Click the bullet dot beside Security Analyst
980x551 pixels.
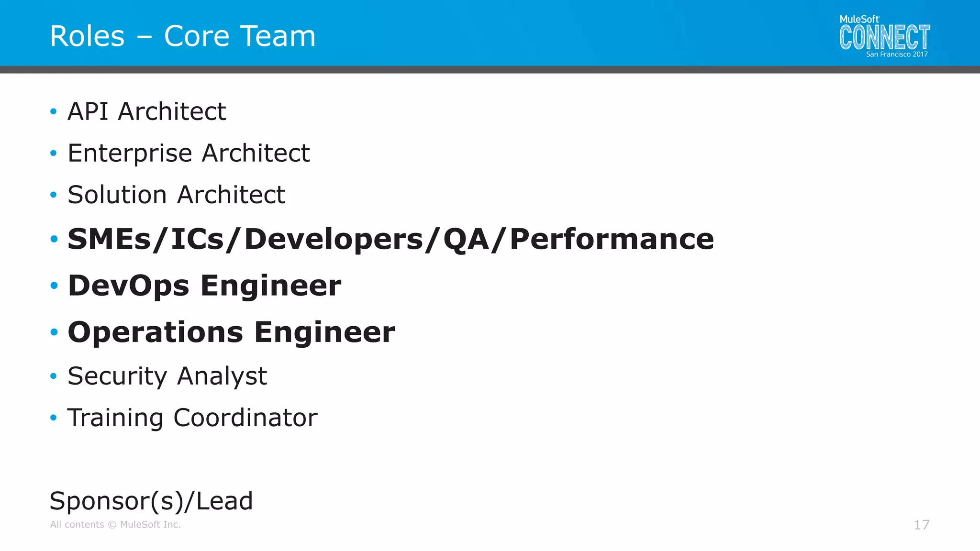[x=54, y=376]
